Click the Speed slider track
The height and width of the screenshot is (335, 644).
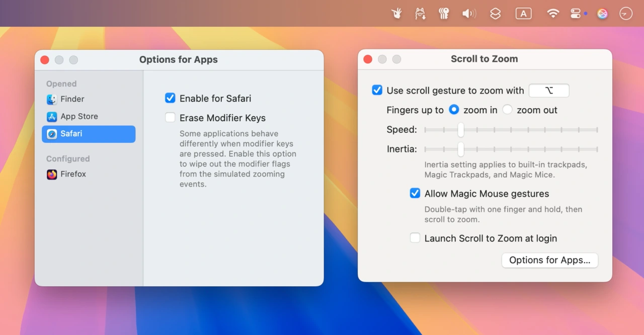coord(528,130)
